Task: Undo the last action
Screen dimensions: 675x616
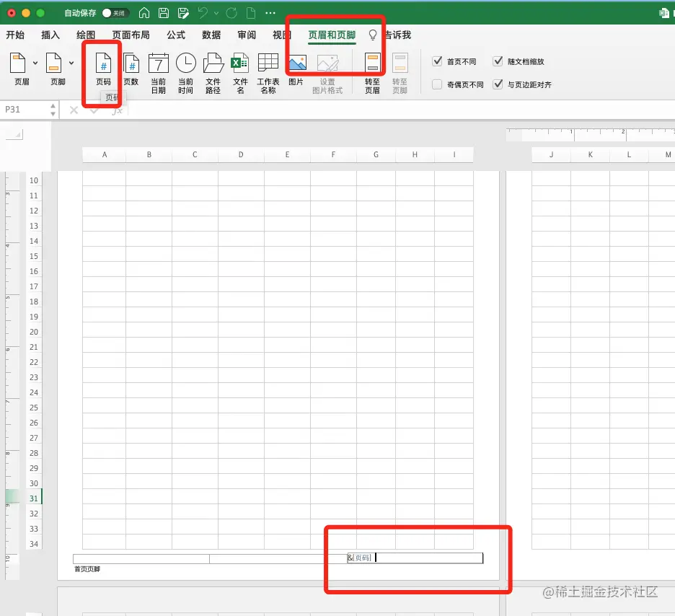Action: [x=203, y=13]
